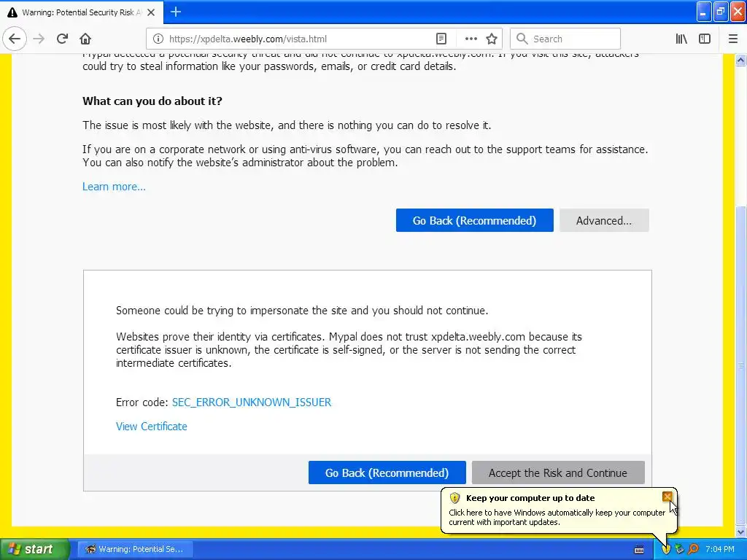
Task: Open the home page icon
Action: pyautogui.click(x=85, y=39)
